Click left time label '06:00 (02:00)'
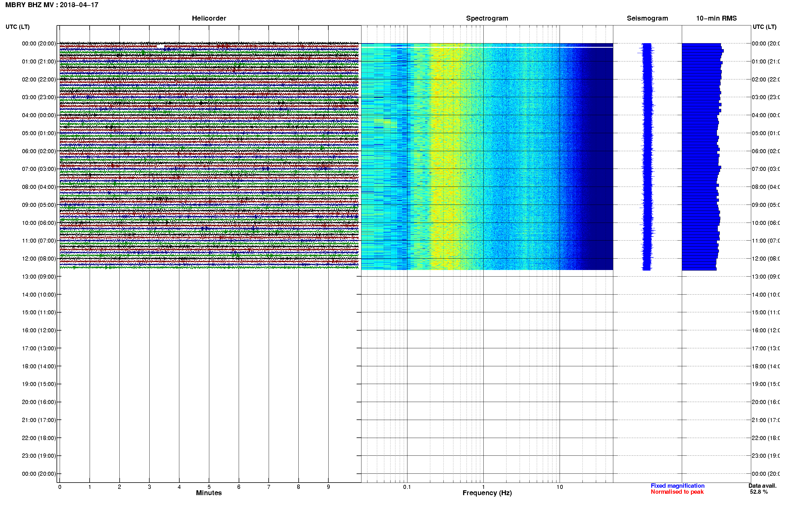Screen dimensions: 812x508 tap(39, 151)
